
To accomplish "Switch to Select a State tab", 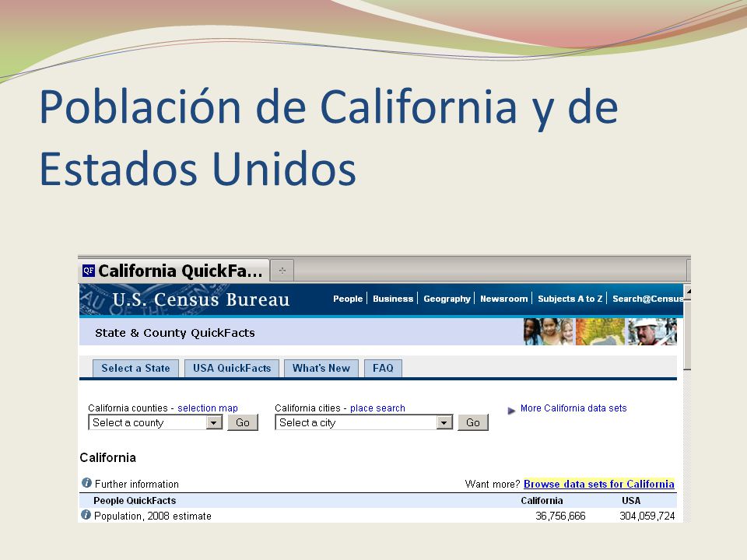I will point(135,368).
